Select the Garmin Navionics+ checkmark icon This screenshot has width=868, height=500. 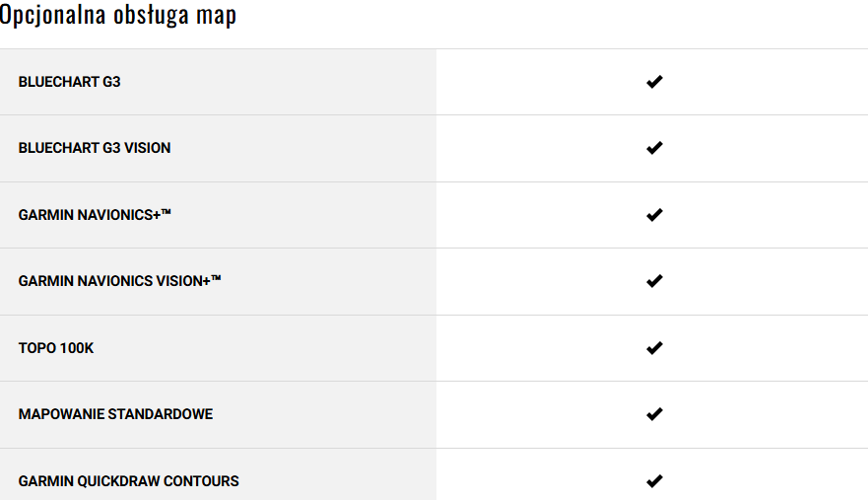654,215
